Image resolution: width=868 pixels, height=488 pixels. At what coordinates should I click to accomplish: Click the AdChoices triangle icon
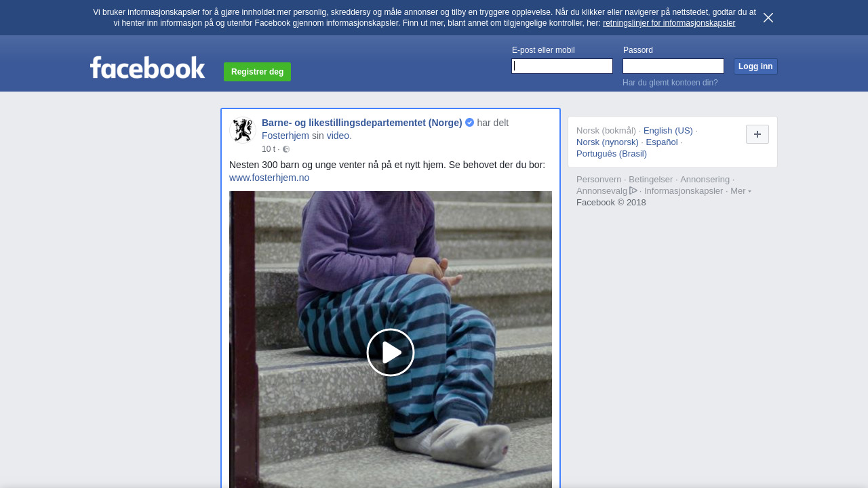tap(633, 190)
